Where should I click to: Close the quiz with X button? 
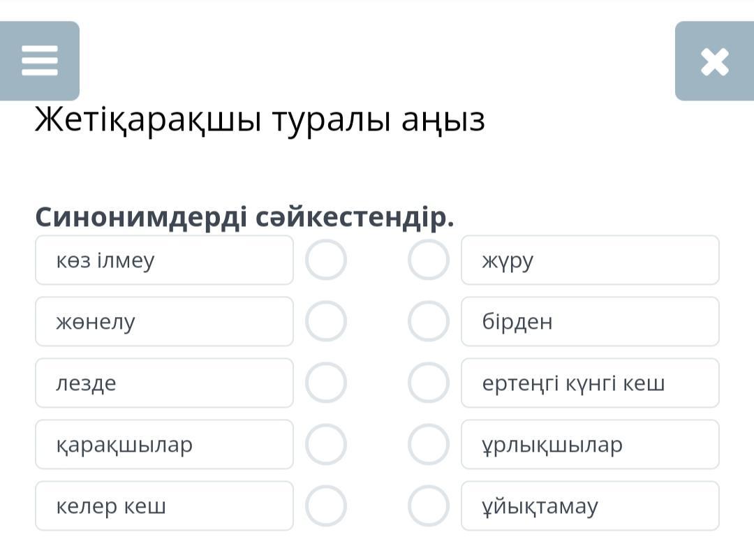tap(714, 61)
